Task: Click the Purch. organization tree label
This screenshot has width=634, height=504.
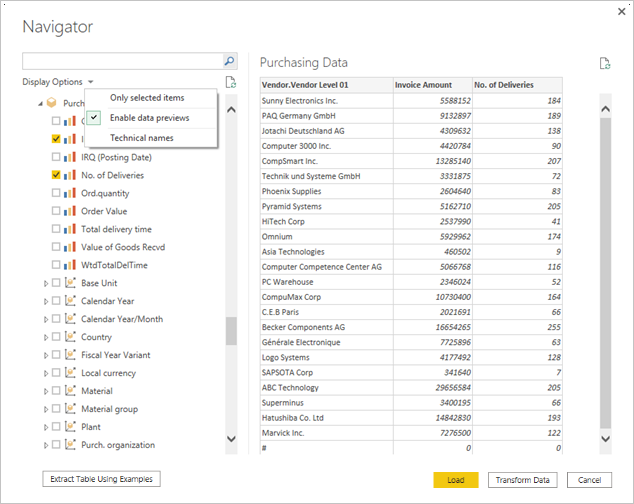Action: tap(118, 445)
